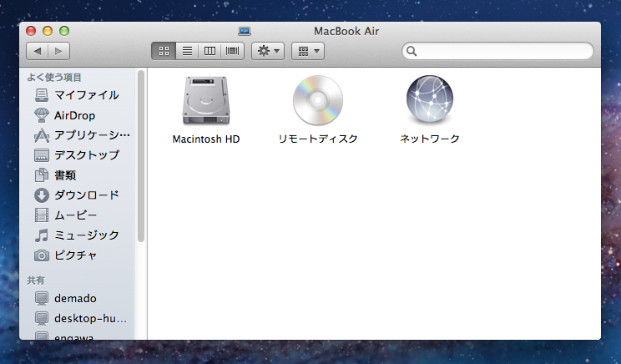Open the item arrangement dropdown
621x364 pixels.
[x=308, y=51]
